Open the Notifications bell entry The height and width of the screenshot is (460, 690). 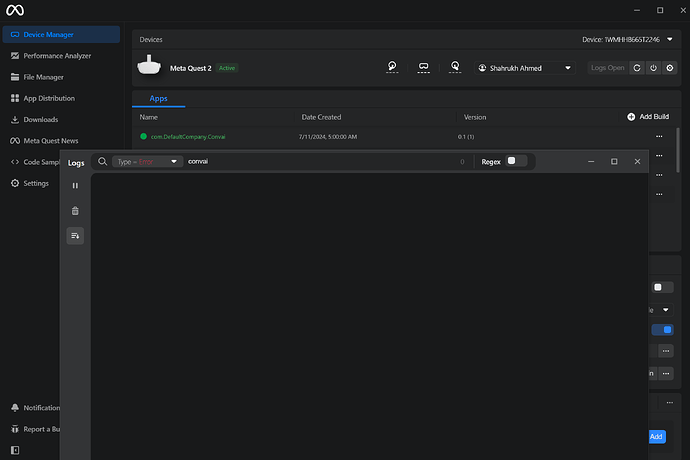click(35, 408)
